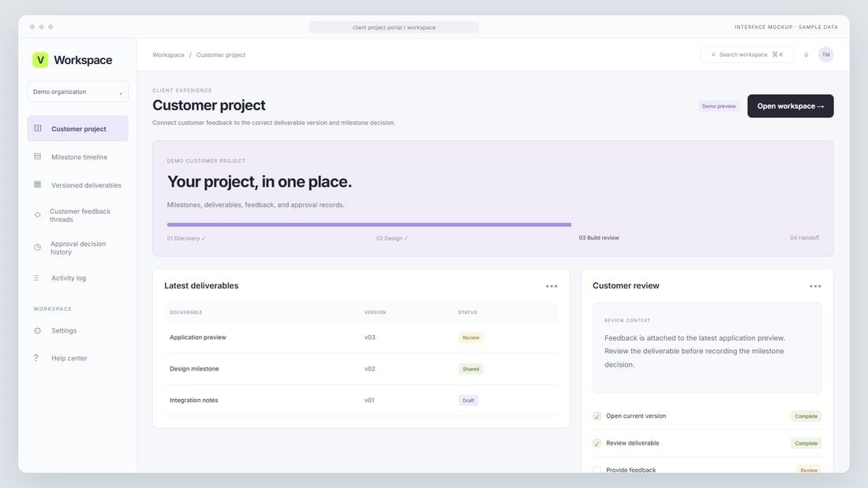Open the Integration notes row
868x488 pixels.
pyautogui.click(x=361, y=400)
